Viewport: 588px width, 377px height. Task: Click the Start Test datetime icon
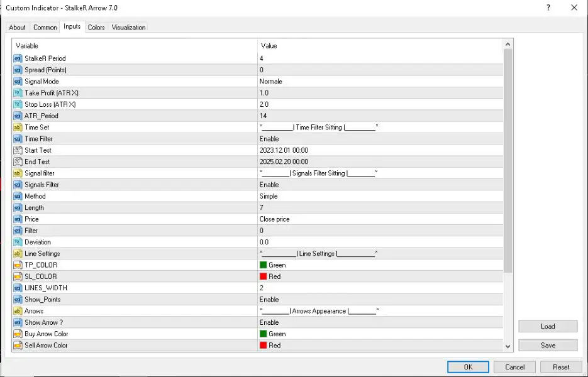click(18, 150)
